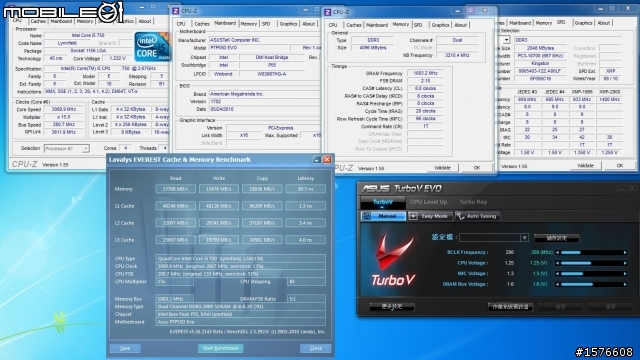
Task: Click the Core Speed value in CPU-Z
Action: click(64, 109)
